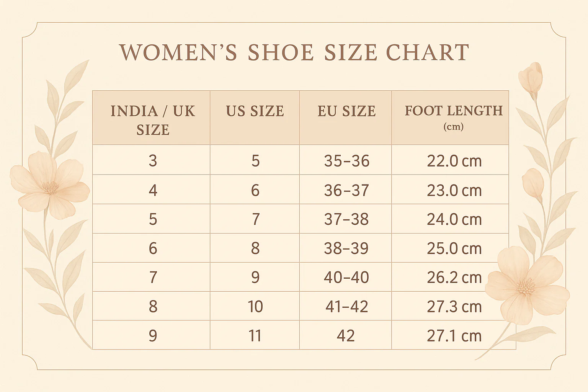Choose the 26.2 cm foot length cell
Screen dimensions: 588x392
point(454,277)
